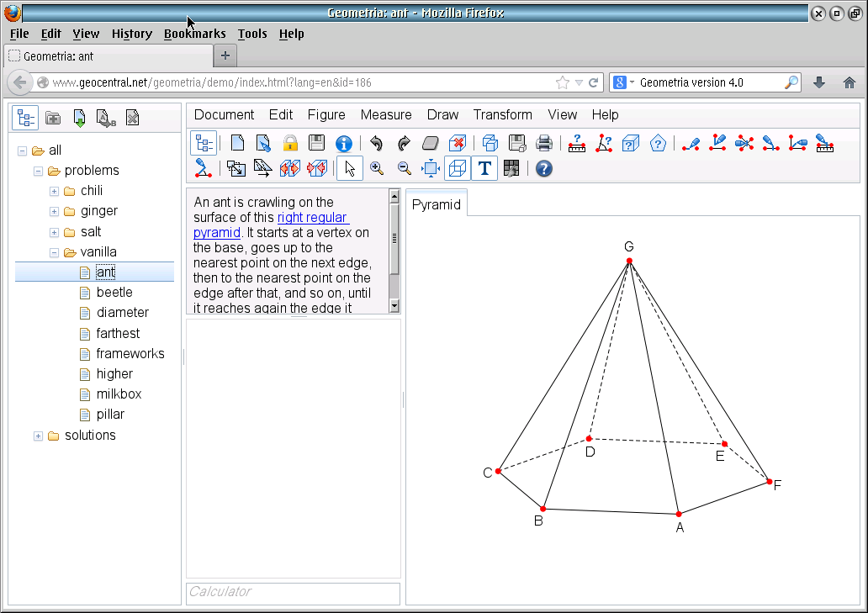Click the Zoom Out magnifier icon
Screen dimensions: 868x613
(403, 168)
